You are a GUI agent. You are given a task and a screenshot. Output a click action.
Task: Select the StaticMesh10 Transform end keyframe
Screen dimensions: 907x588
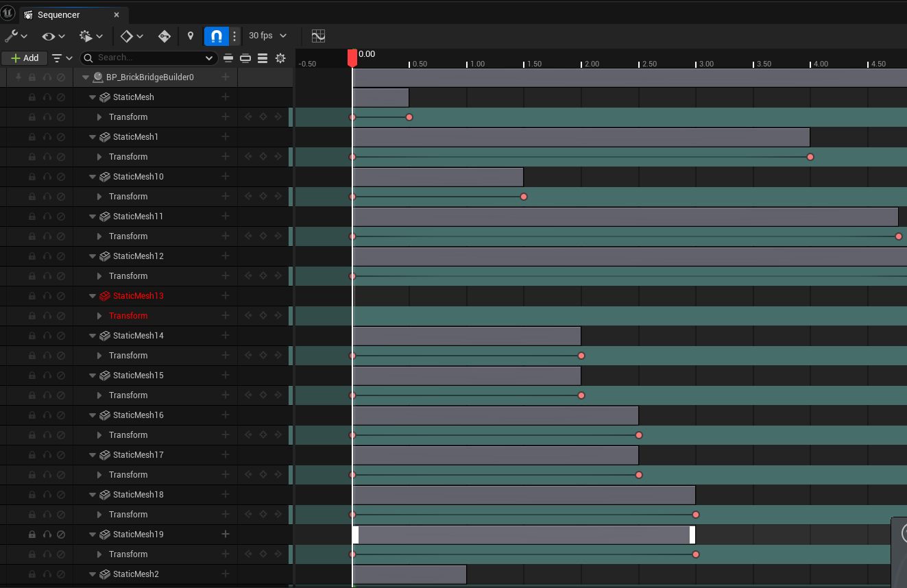tap(524, 197)
